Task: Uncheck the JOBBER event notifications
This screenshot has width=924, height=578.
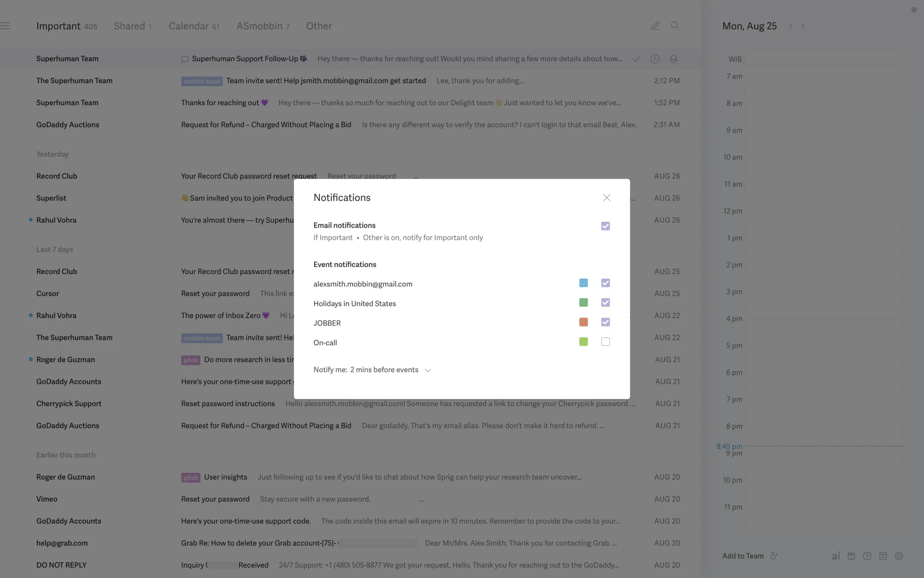Action: click(x=605, y=322)
